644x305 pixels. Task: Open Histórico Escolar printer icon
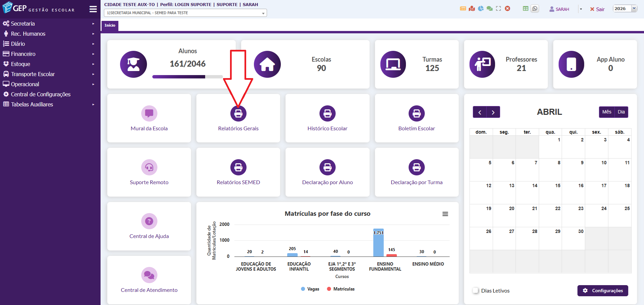[327, 113]
